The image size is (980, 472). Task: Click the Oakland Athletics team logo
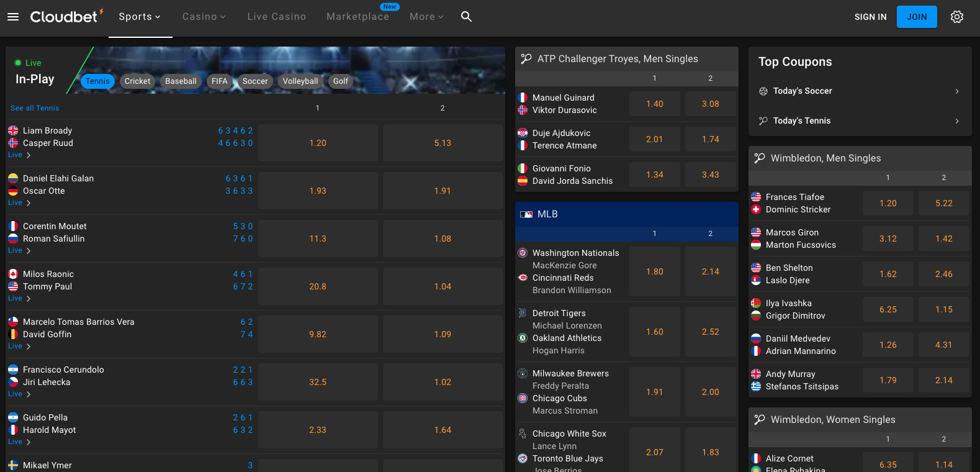(523, 338)
